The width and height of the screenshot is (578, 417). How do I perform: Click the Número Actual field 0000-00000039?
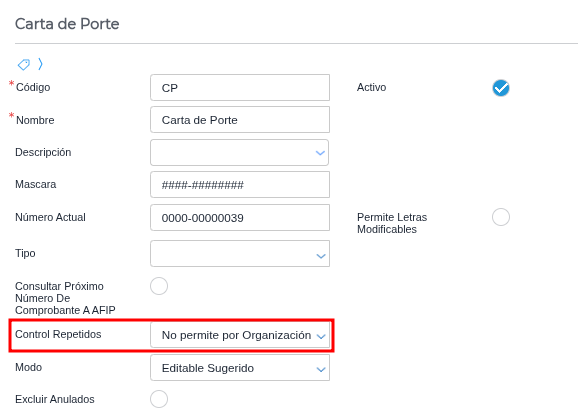(x=240, y=218)
